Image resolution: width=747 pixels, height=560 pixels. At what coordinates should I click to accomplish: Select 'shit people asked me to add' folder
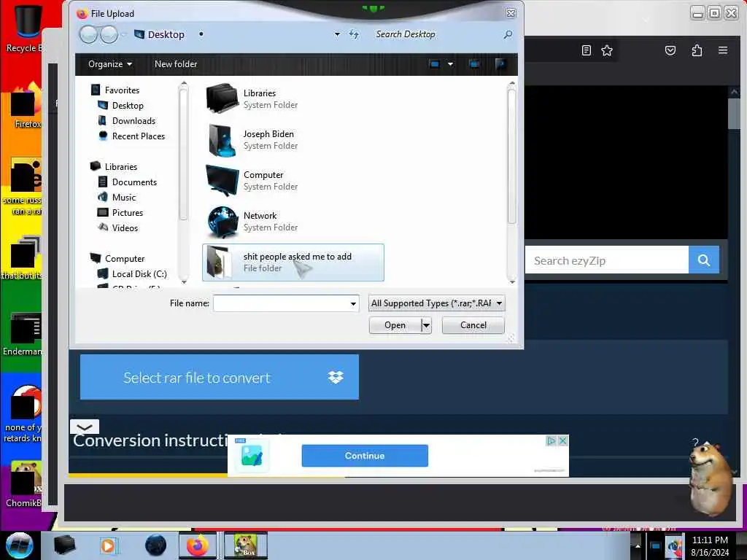point(293,262)
